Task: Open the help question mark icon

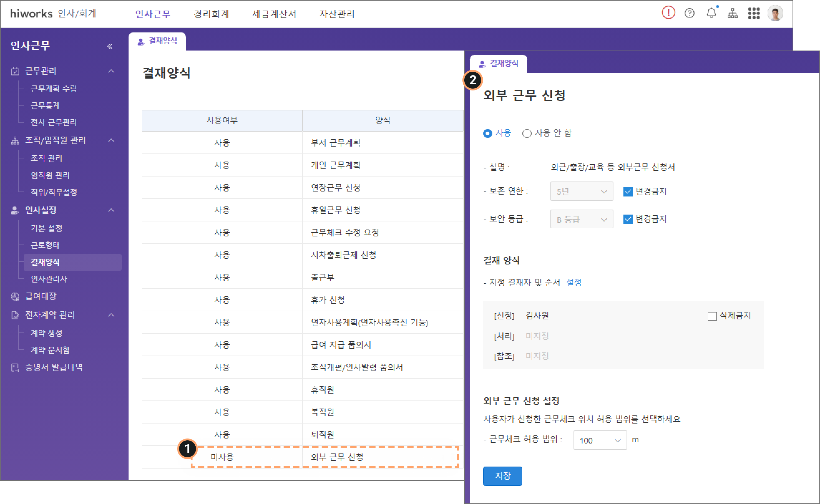Action: point(689,13)
